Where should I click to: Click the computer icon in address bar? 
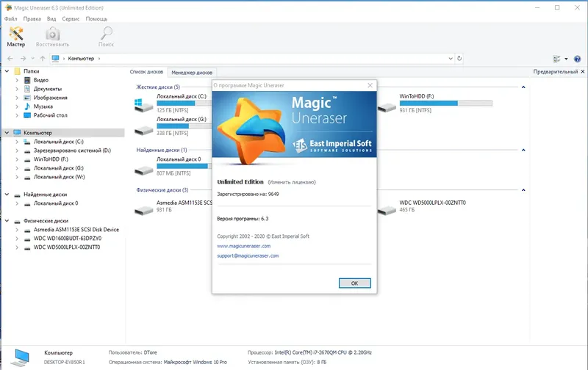click(x=56, y=59)
